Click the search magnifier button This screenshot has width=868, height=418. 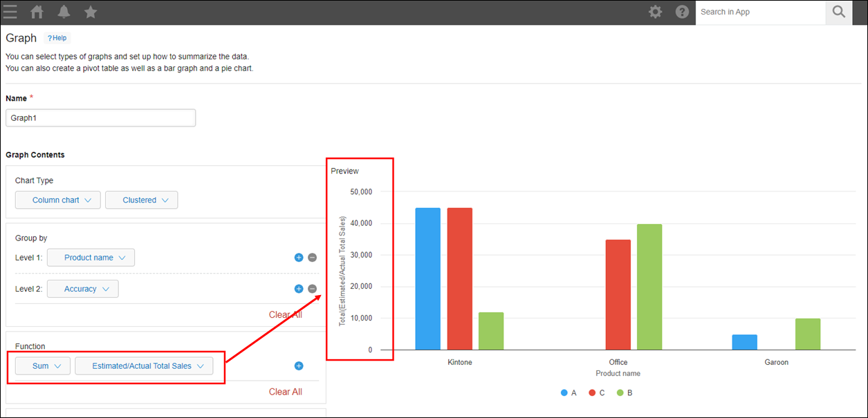[839, 12]
